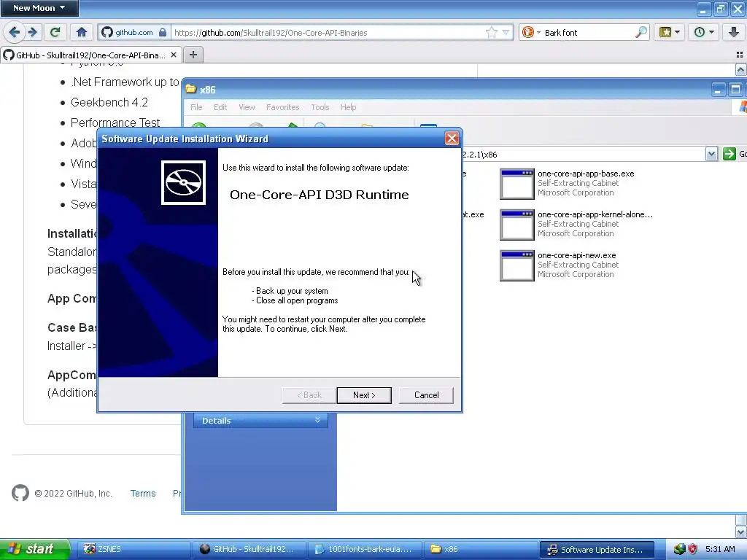Open the Help menu in x86 window

coord(348,107)
